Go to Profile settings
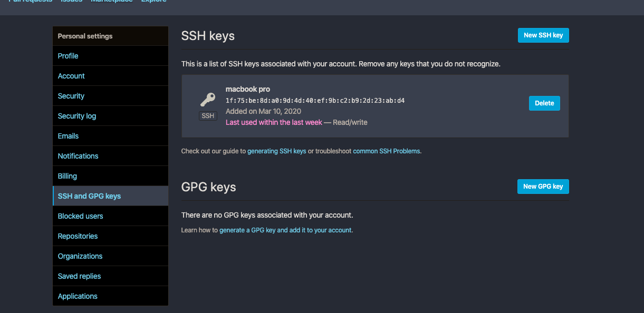644x313 pixels. click(68, 56)
